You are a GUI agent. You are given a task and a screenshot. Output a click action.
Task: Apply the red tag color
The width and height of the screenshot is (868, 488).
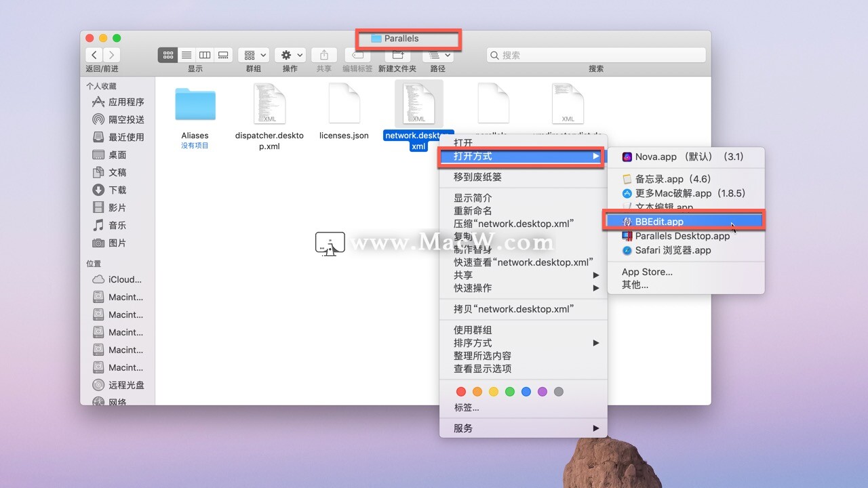pyautogui.click(x=461, y=392)
